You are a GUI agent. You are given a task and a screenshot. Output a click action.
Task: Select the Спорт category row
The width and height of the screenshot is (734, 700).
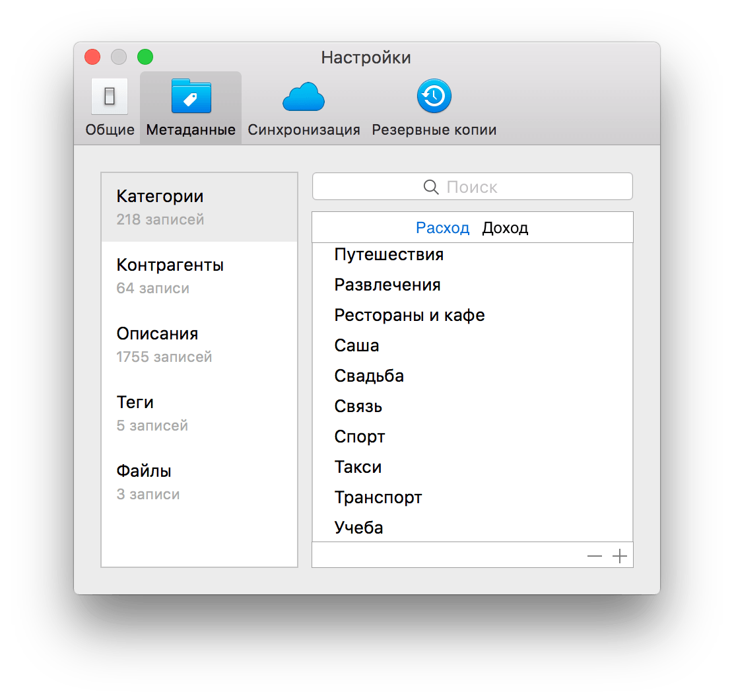tap(473, 437)
